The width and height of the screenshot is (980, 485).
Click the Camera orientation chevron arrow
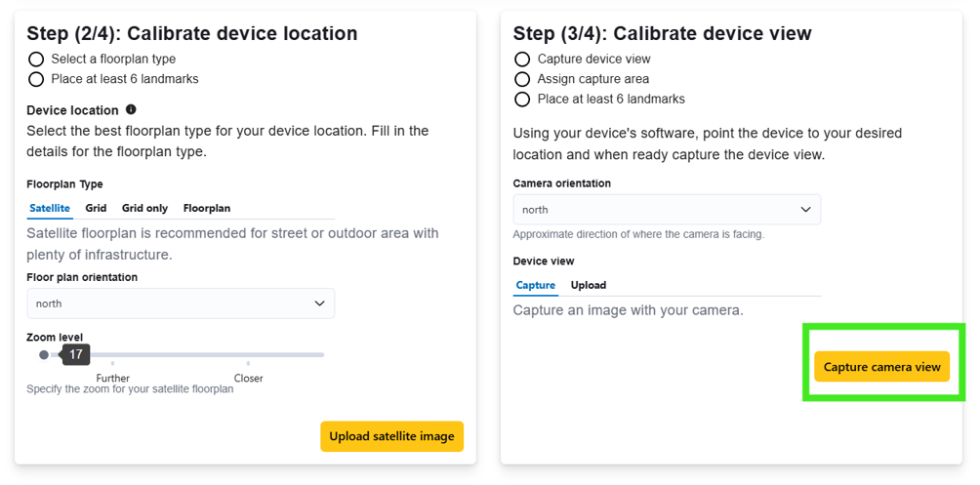[805, 210]
